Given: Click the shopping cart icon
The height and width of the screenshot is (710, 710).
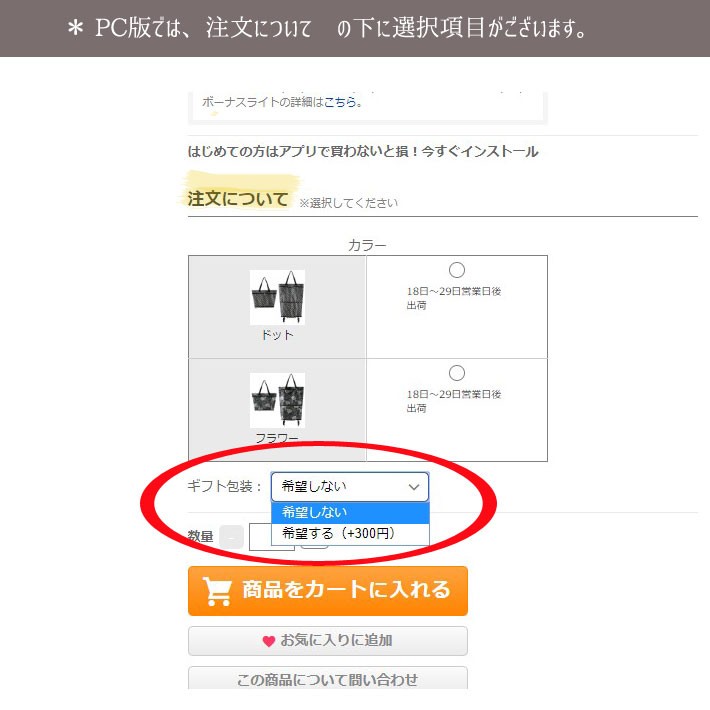Looking at the screenshot, I should (217, 591).
